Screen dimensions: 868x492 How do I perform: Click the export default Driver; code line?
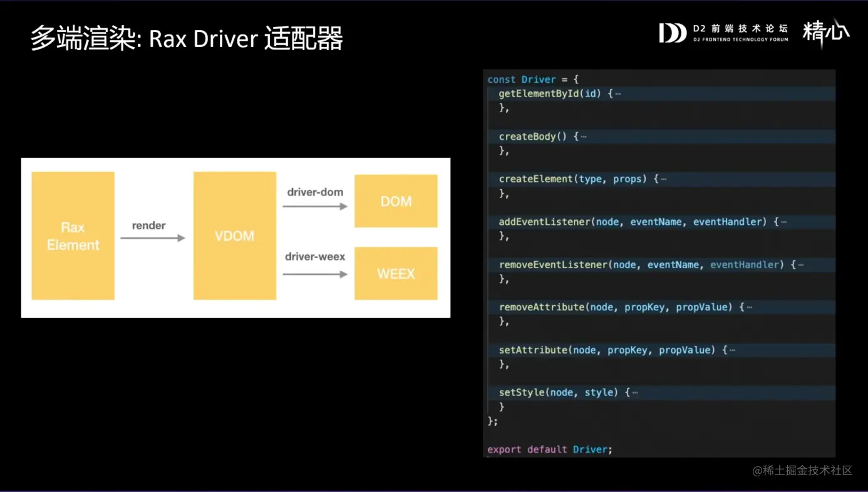(x=550, y=449)
